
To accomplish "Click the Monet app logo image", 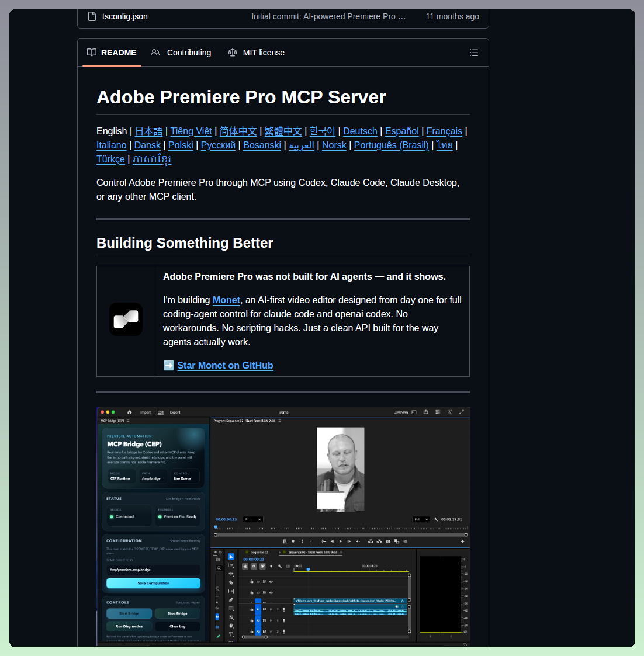I will 126,319.
